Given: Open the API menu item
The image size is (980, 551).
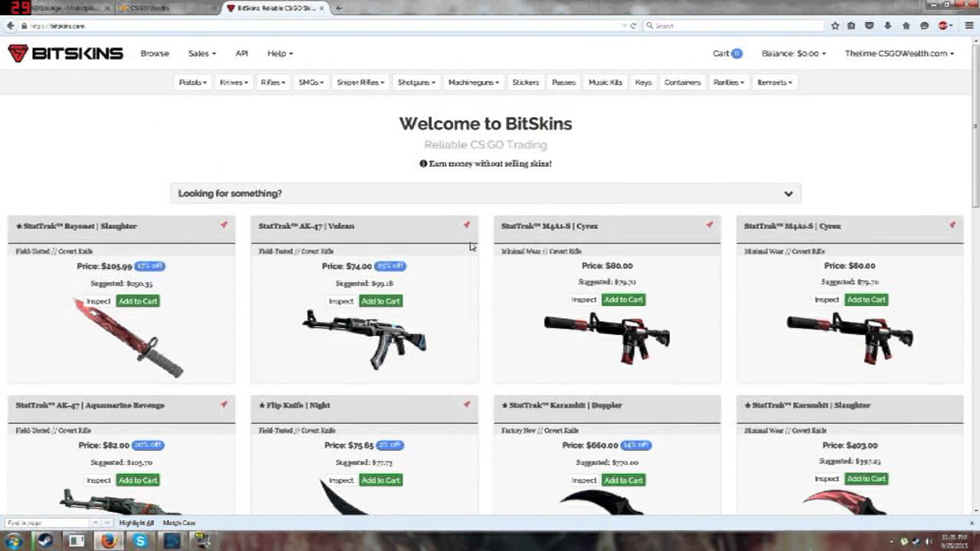Looking at the screenshot, I should coord(241,54).
